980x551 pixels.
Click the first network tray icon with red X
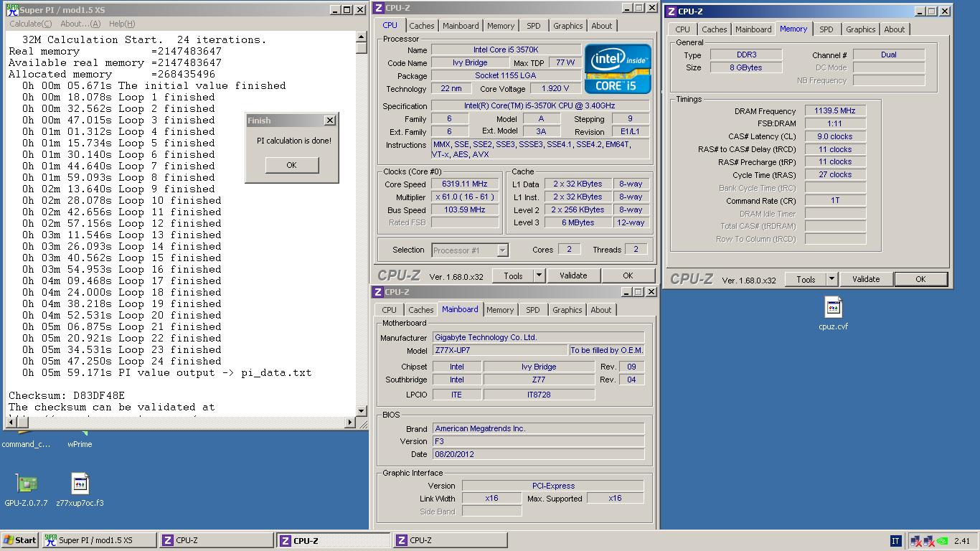pyautogui.click(x=916, y=541)
